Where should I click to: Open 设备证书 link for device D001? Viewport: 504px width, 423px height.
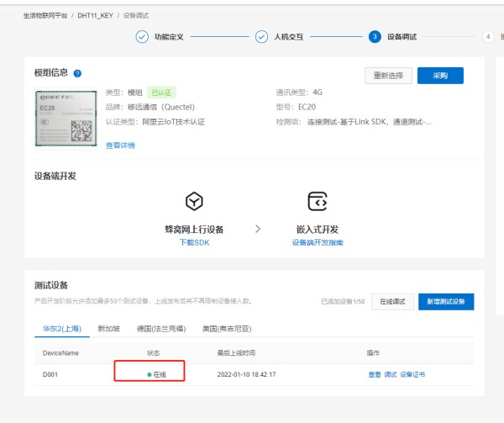point(412,374)
